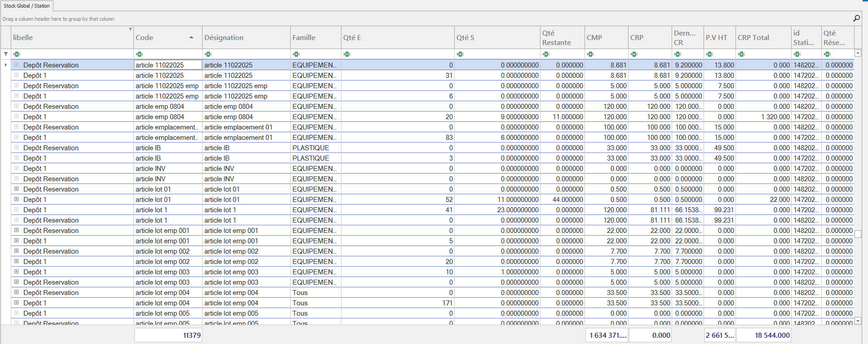The image size is (868, 344).
Task: Click the libelle column header filter icon
Action: click(130, 29)
